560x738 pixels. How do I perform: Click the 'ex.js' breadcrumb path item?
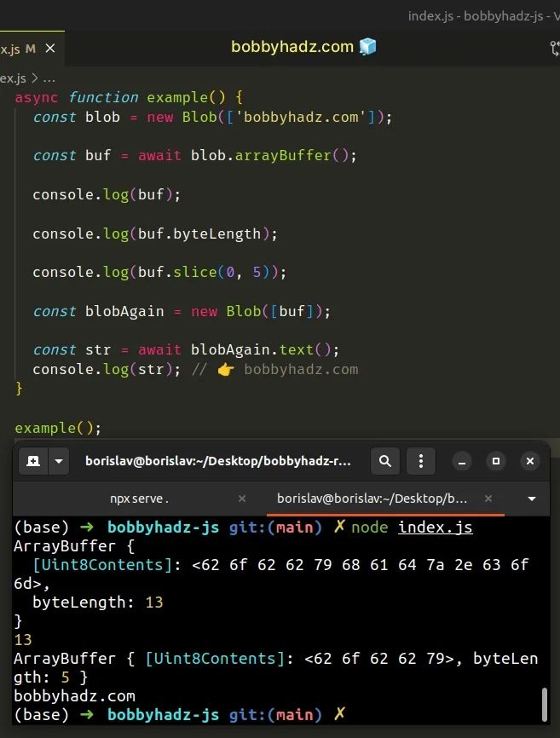(x=13, y=78)
